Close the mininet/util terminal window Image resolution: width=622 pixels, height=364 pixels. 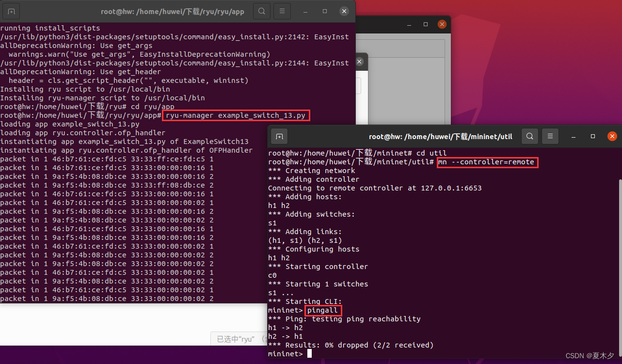tap(612, 136)
